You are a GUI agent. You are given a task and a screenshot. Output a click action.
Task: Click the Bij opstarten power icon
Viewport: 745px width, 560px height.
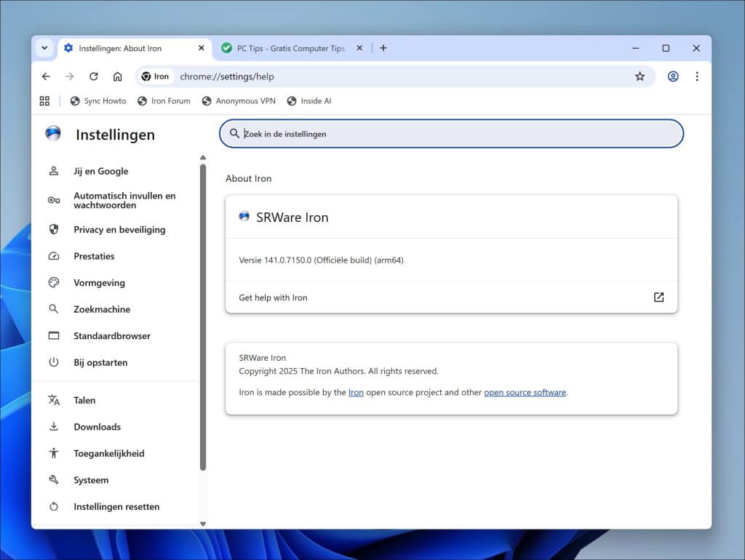pyautogui.click(x=53, y=362)
